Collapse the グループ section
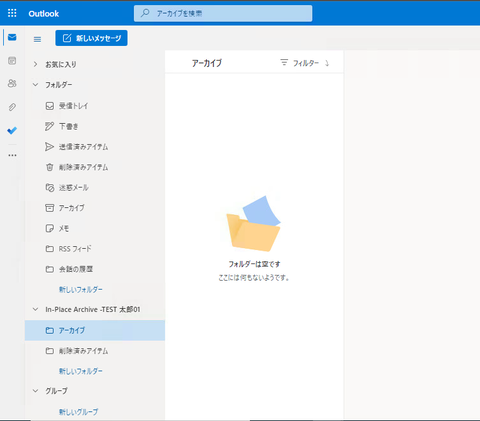The image size is (480, 421). coord(35,391)
